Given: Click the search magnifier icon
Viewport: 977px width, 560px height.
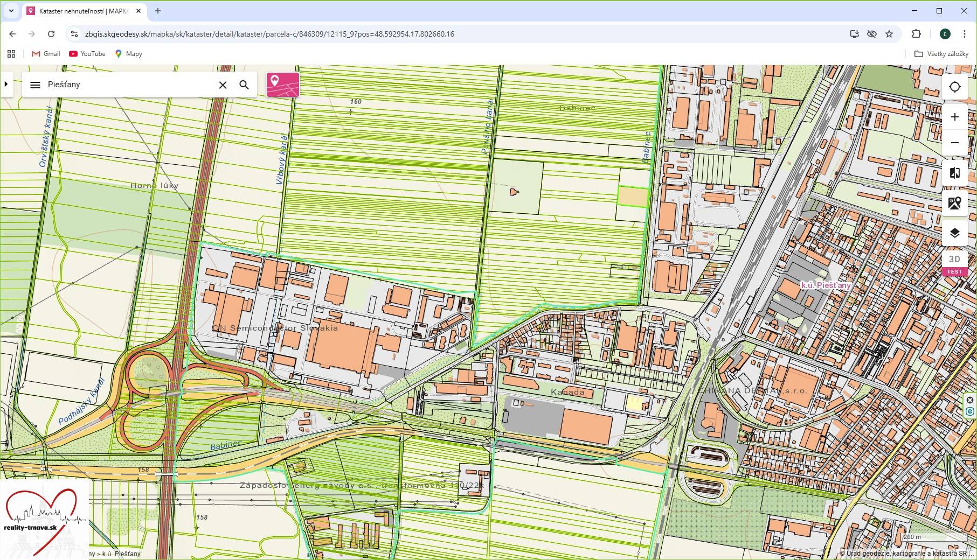Looking at the screenshot, I should point(244,85).
